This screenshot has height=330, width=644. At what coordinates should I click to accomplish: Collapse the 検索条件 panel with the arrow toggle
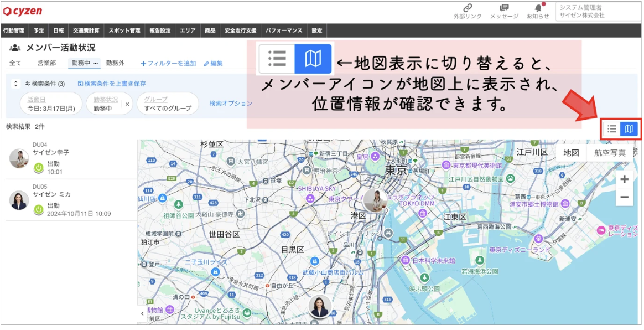(x=15, y=84)
